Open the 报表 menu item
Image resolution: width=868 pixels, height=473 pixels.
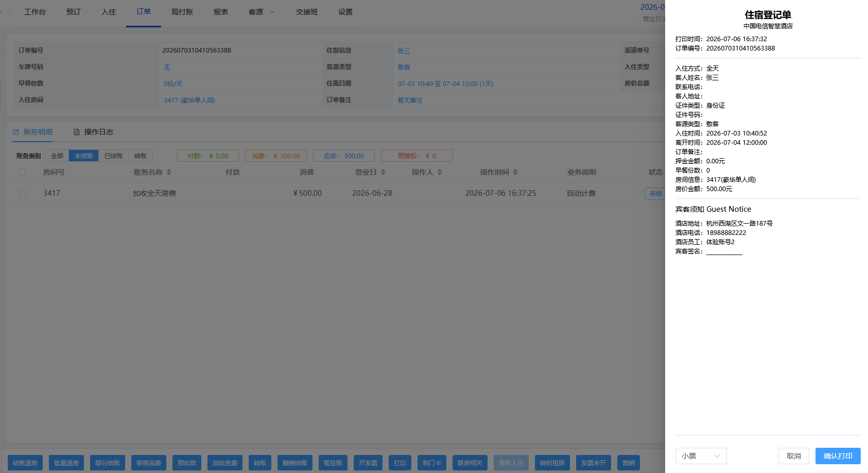point(221,12)
